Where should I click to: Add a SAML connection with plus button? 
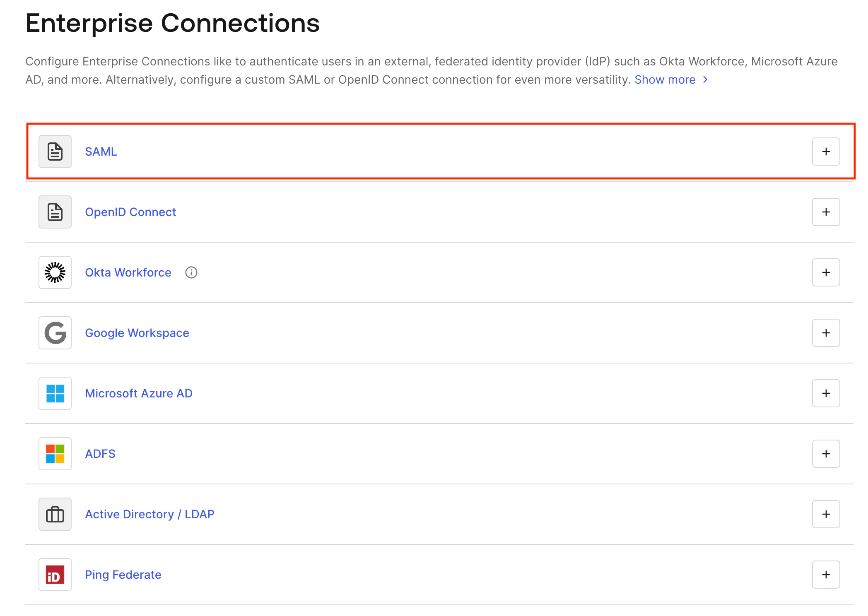coord(826,152)
